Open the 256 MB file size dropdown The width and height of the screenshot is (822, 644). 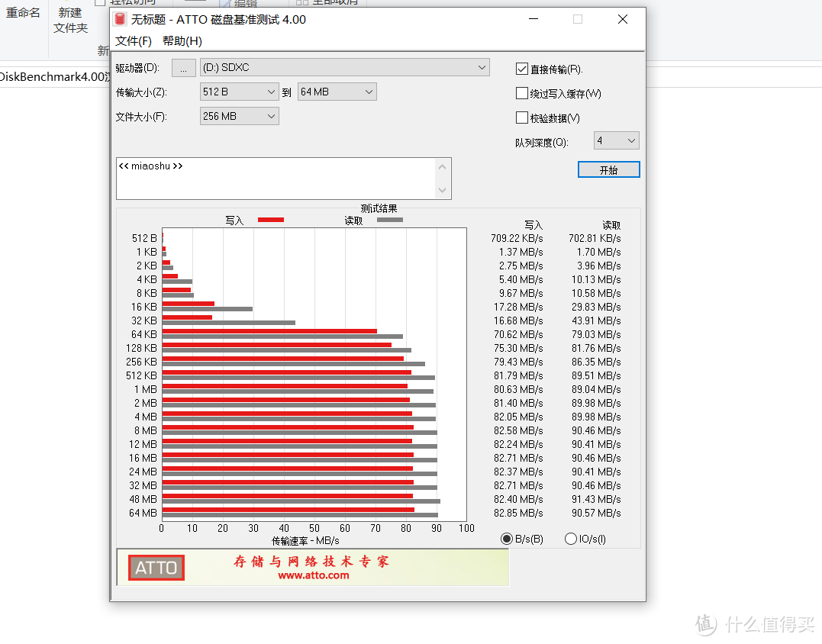coord(239,116)
